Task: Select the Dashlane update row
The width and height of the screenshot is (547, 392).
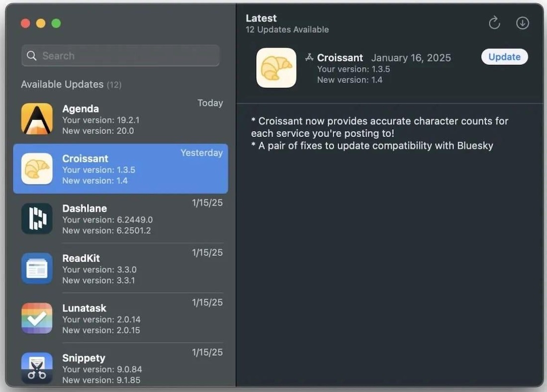Action: [121, 219]
